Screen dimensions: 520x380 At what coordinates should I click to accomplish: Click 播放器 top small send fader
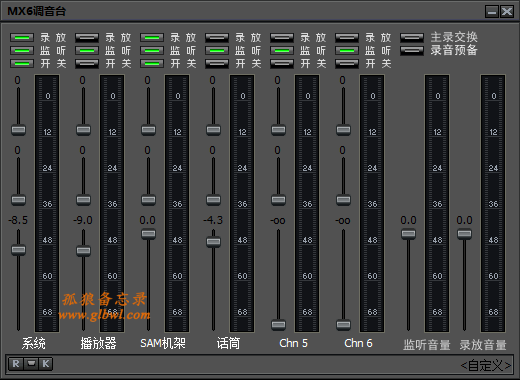click(x=83, y=130)
